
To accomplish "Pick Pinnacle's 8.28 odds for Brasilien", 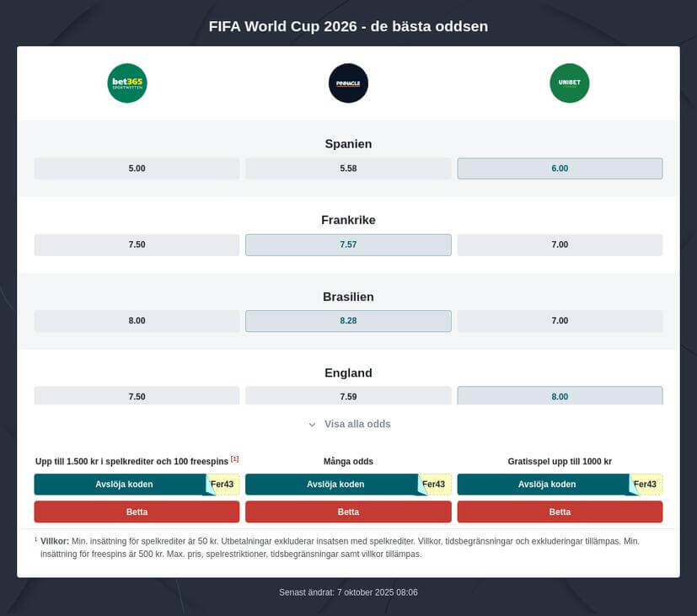I will click(348, 321).
